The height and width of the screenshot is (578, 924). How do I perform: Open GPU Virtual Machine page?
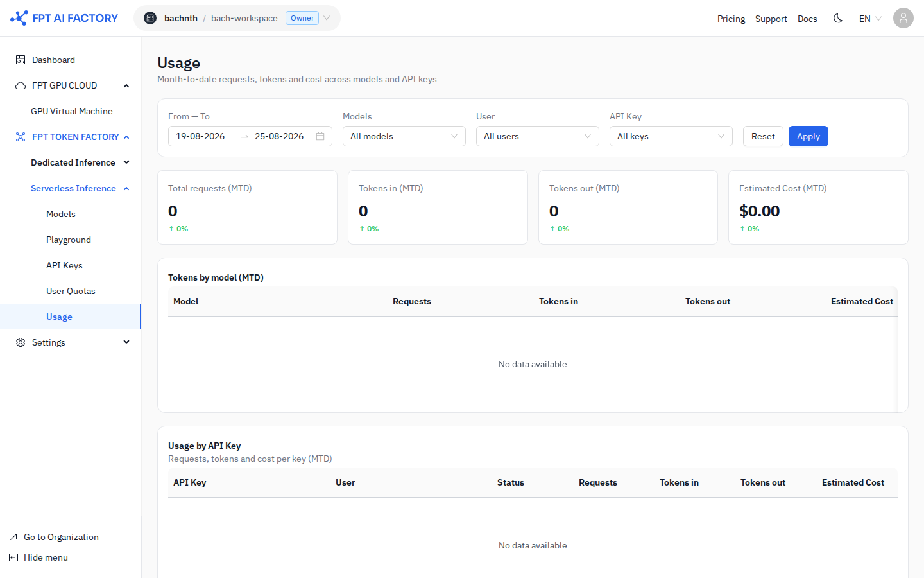(x=71, y=111)
